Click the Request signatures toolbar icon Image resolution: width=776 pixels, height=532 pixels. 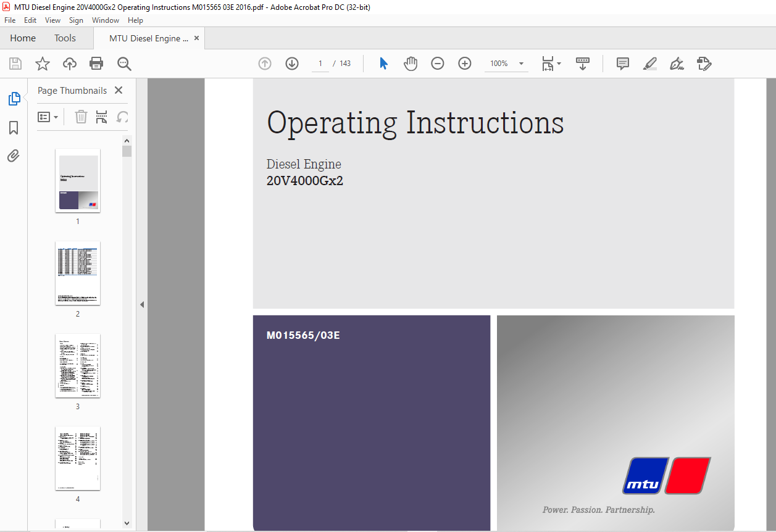pos(704,64)
